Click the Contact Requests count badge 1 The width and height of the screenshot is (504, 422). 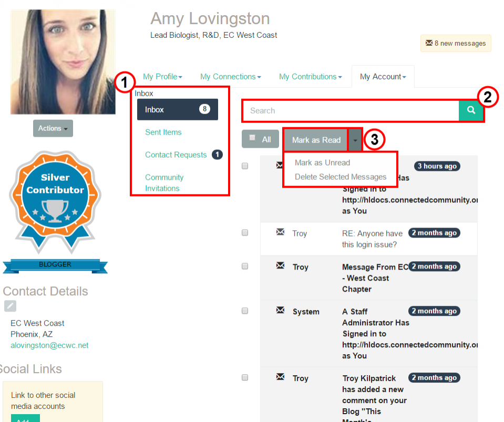click(217, 155)
